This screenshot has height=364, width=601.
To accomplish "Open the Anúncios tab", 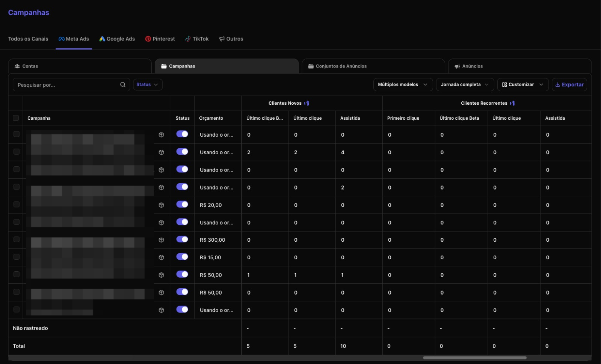I will pos(520,66).
